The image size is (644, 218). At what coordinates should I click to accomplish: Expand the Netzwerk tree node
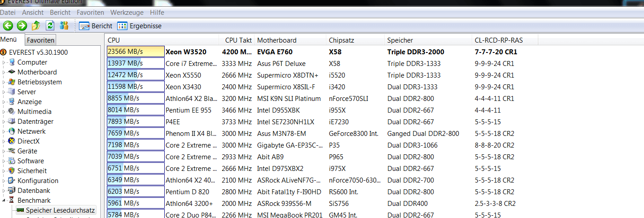point(4,131)
